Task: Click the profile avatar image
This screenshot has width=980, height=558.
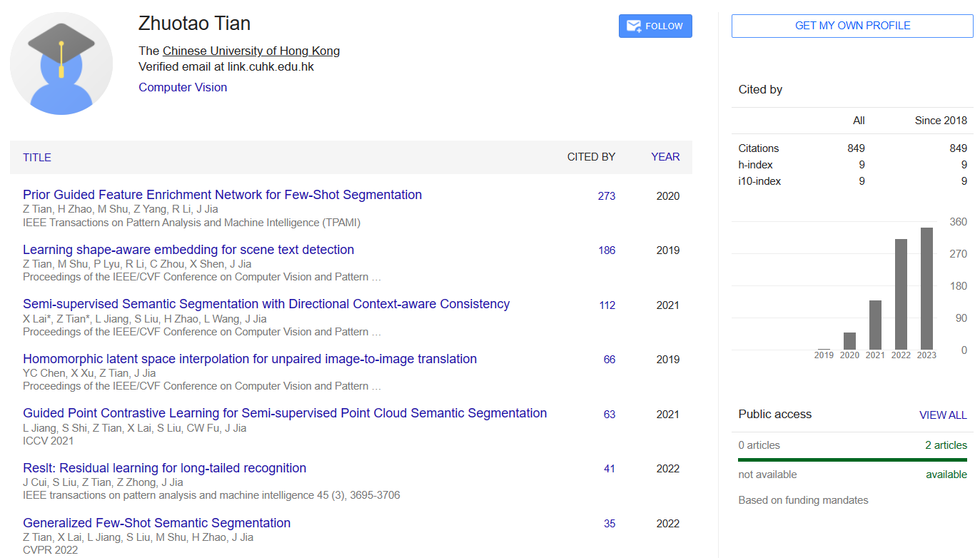Action: click(61, 64)
